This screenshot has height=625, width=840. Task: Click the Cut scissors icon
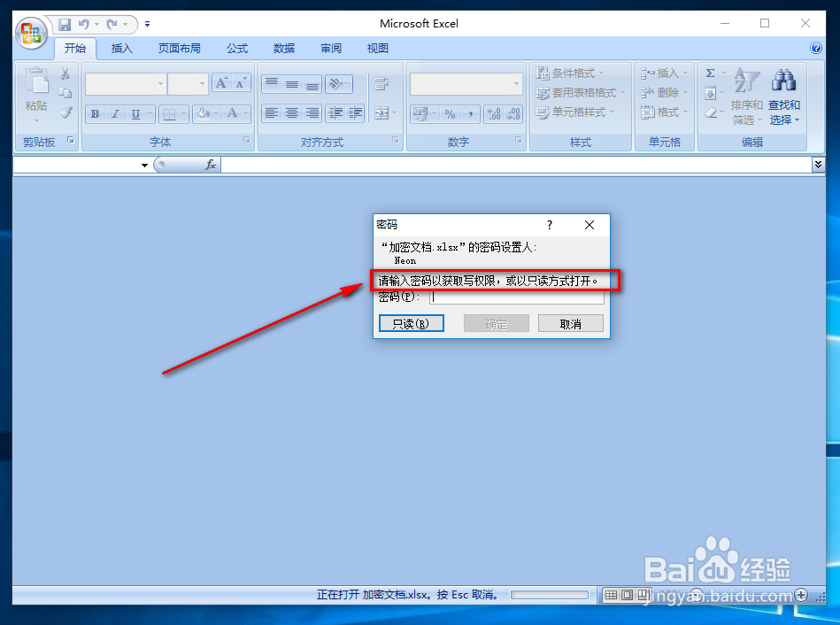click(x=66, y=73)
